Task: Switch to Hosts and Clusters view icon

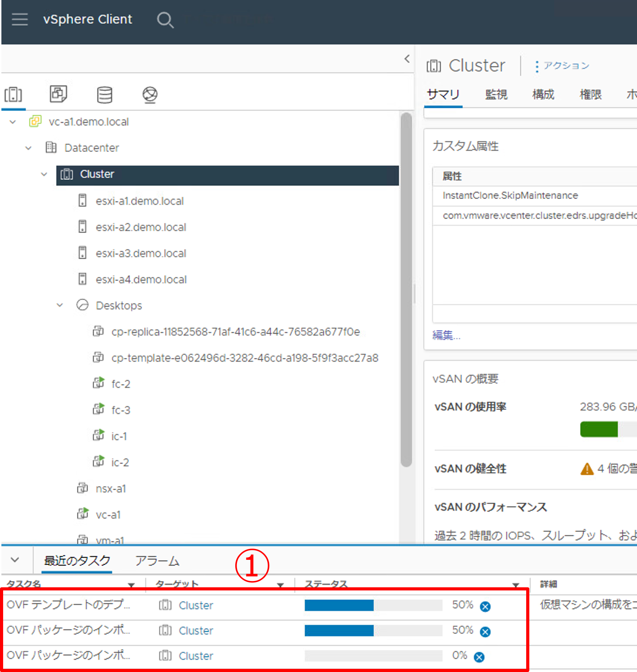Action: click(13, 94)
